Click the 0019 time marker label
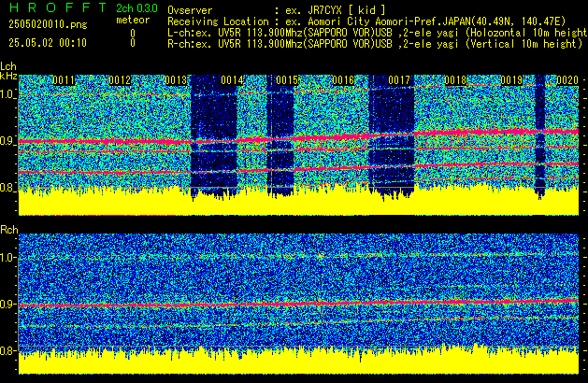The image size is (588, 383). tap(511, 80)
